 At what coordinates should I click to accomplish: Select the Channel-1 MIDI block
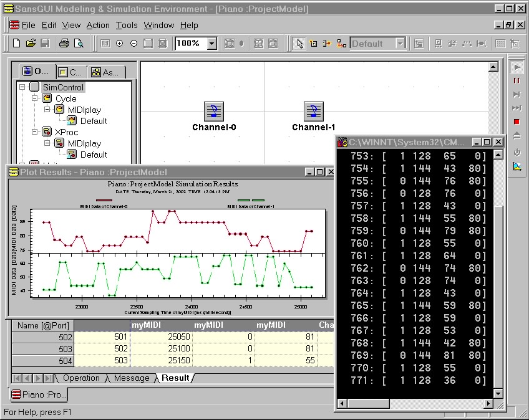click(x=314, y=112)
